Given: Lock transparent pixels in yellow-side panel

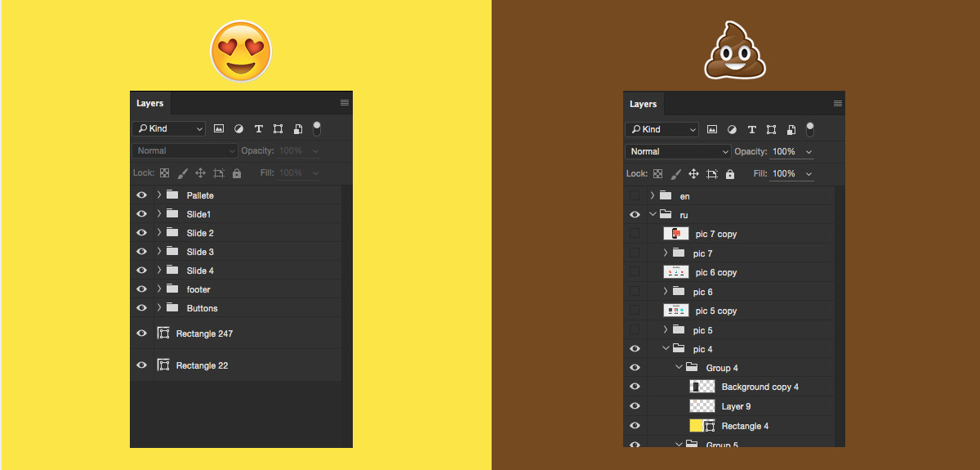Looking at the screenshot, I should coord(164,173).
